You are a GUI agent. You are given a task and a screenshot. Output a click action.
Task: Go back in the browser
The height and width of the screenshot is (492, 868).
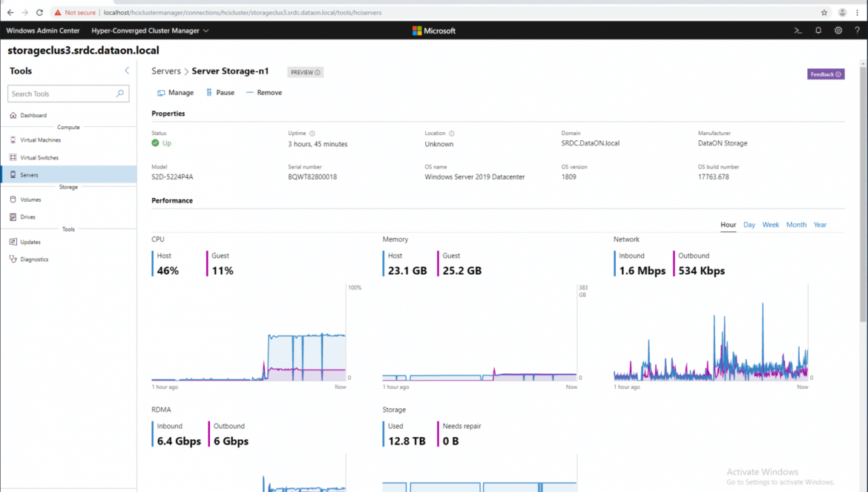10,12
